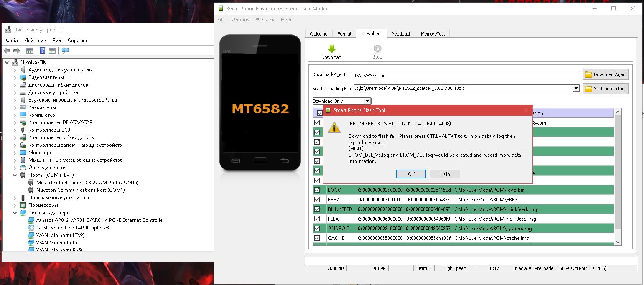Click the blue Help question-mark toolbar icon
Image resolution: width=644 pixels, height=285 pixels.
coord(42,51)
